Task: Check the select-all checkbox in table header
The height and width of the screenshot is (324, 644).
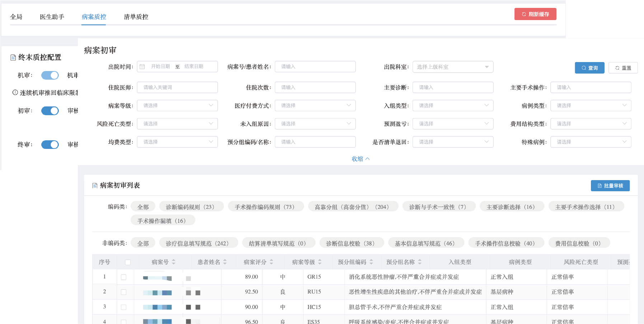Action: (x=128, y=262)
